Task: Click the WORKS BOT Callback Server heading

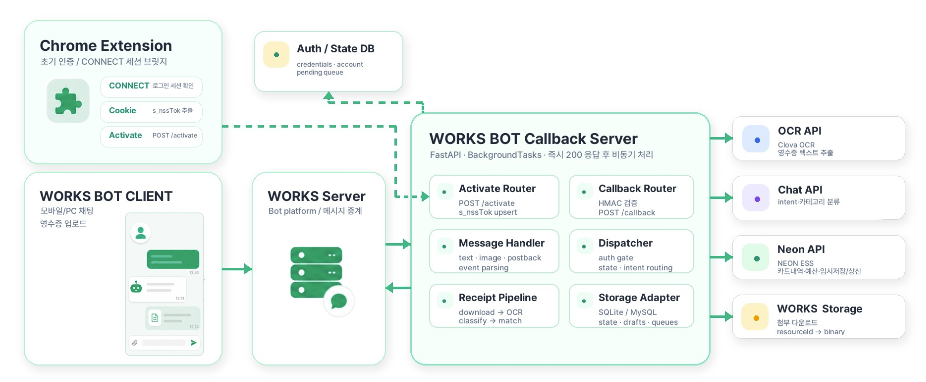Action: pyautogui.click(x=533, y=139)
